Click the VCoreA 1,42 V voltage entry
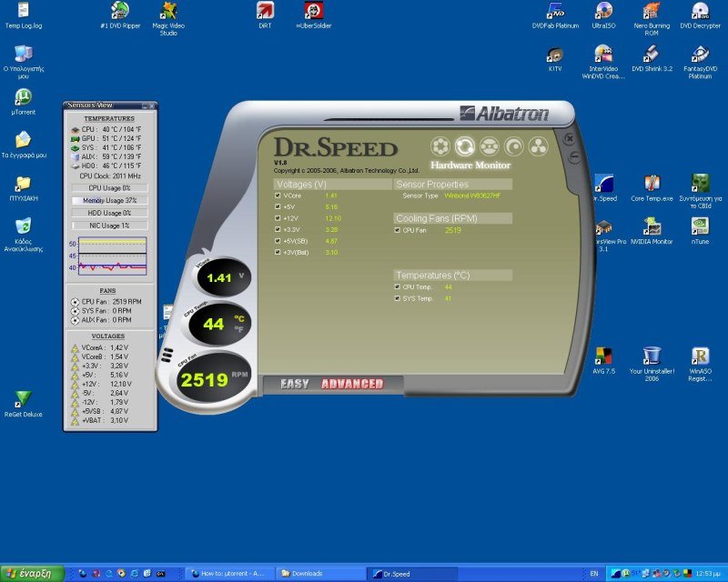The width and height of the screenshot is (728, 582). (100, 347)
